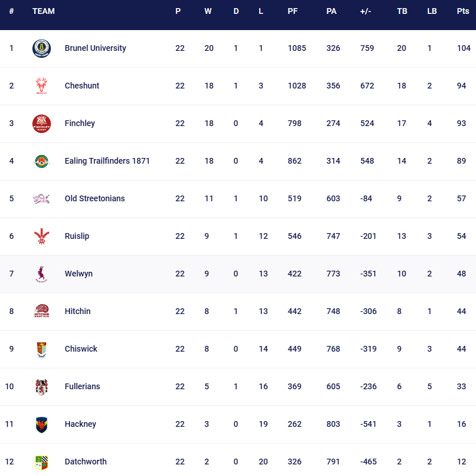Screen dimensions: 476x476
Task: Sort table by Pts column header
Action: (x=463, y=11)
